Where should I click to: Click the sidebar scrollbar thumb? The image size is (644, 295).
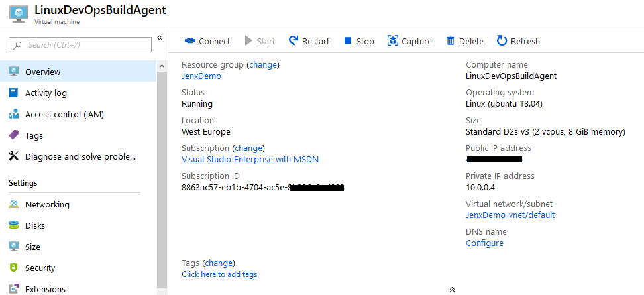point(162,180)
